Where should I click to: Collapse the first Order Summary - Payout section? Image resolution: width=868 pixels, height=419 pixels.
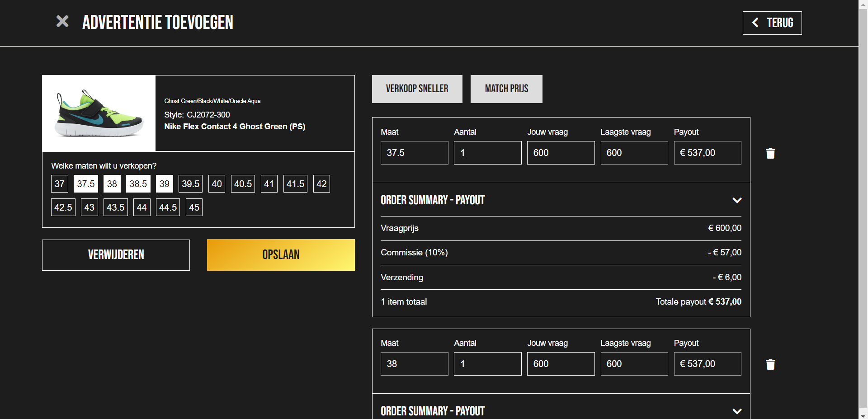point(736,200)
